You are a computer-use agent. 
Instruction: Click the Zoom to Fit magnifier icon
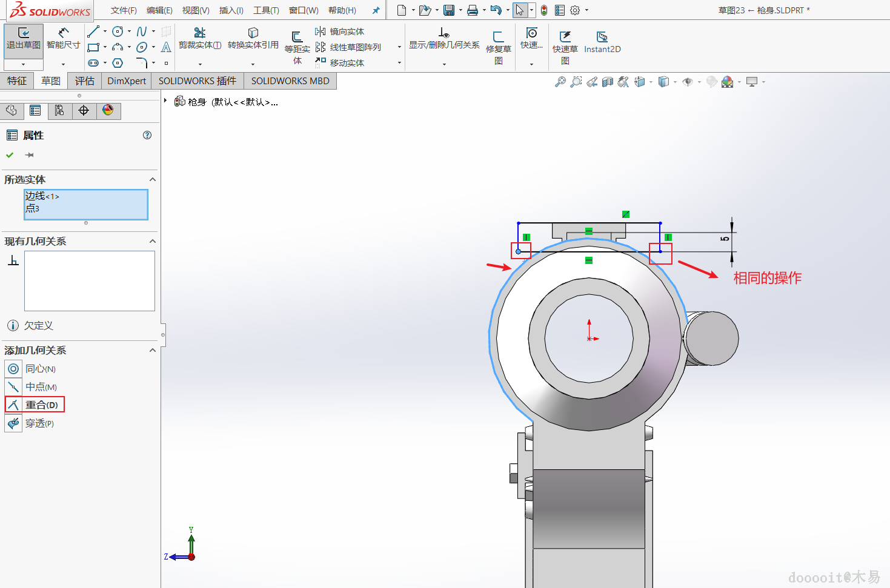click(x=560, y=82)
